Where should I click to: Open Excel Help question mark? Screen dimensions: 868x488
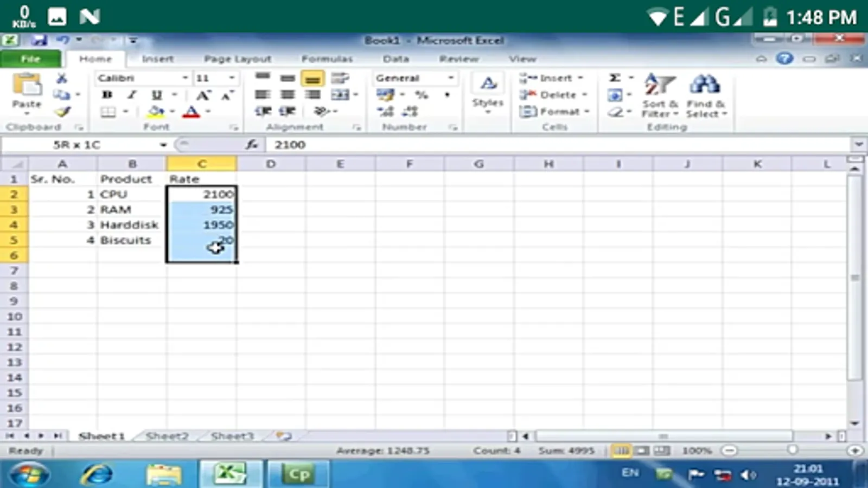coord(784,59)
